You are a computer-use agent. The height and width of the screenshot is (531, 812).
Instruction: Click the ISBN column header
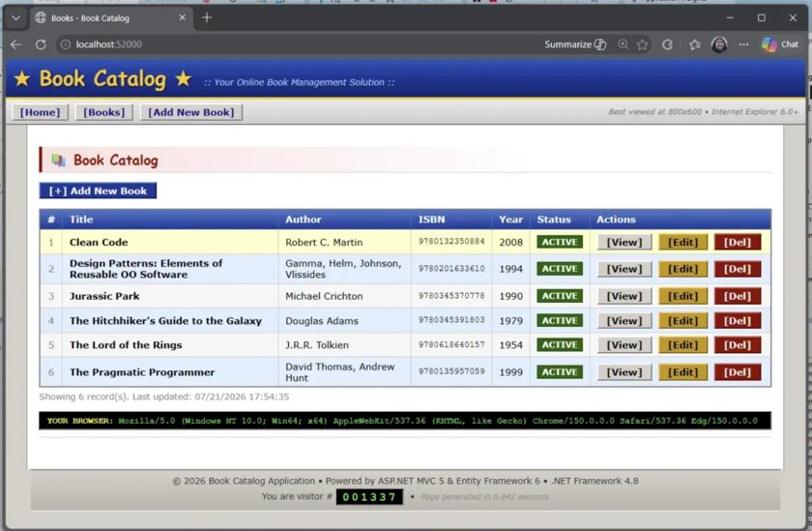[451, 220]
